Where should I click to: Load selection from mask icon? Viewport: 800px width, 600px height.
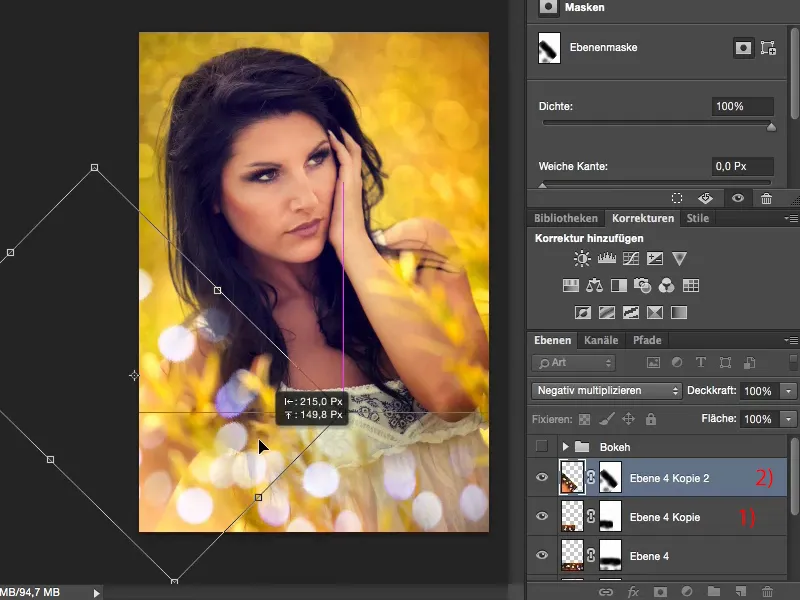(x=677, y=198)
